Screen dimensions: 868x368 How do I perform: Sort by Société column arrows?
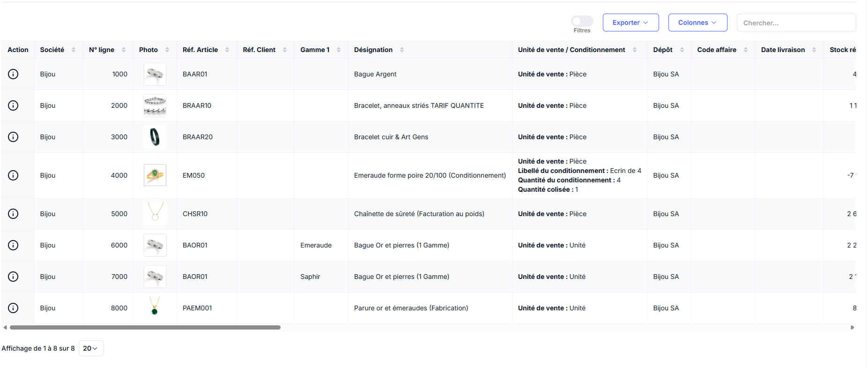74,50
